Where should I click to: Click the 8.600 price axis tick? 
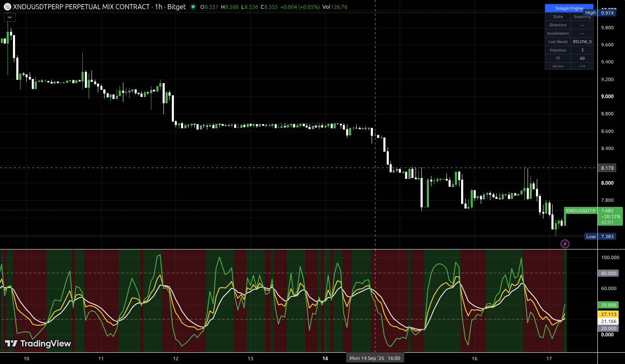pyautogui.click(x=607, y=131)
